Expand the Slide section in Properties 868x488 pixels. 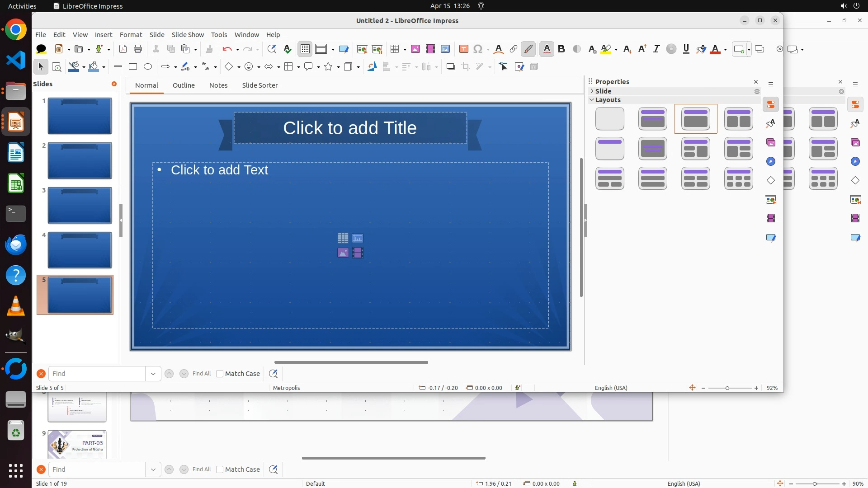[592, 91]
